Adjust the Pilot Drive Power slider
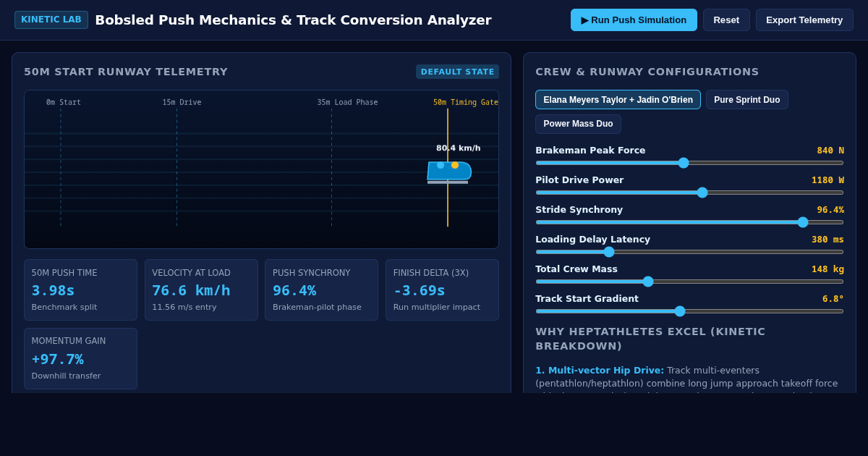The image size is (868, 456). (689, 193)
